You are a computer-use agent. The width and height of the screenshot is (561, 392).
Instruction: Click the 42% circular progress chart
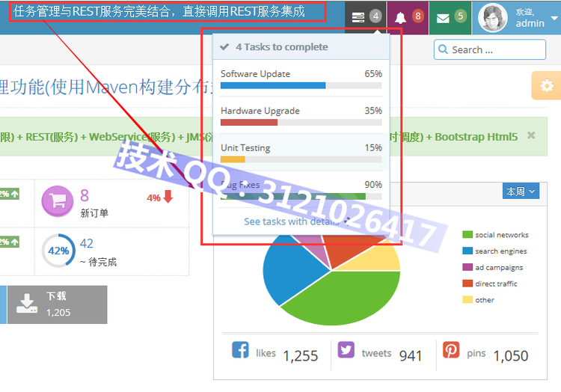pyautogui.click(x=58, y=251)
